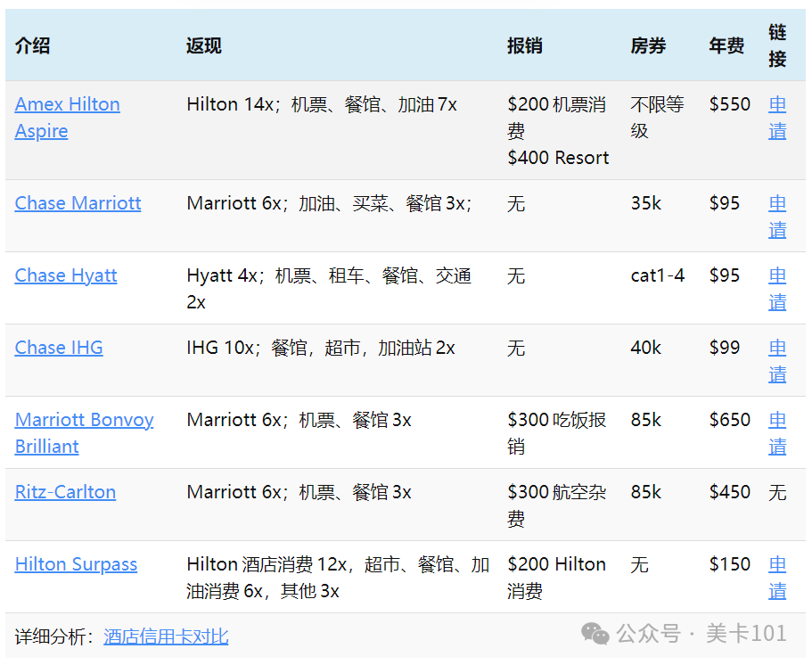Click the $300 吃饭报销 credit text
Viewport: 812px width, 665px height.
pyautogui.click(x=557, y=433)
